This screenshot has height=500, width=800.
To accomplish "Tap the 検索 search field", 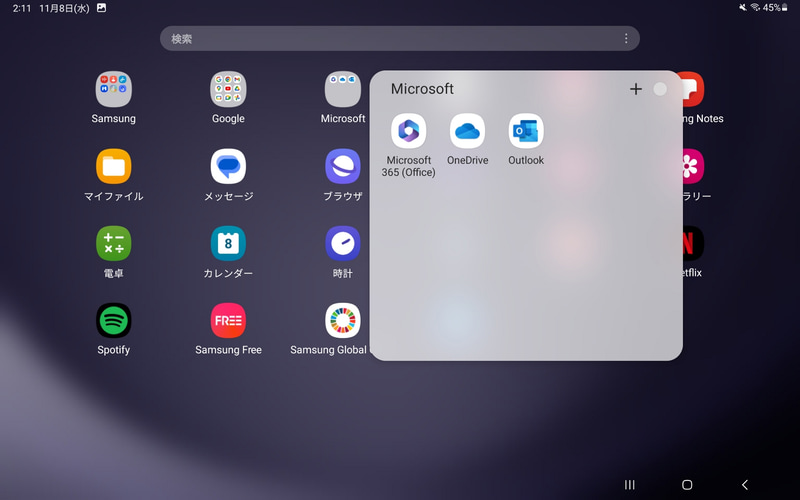I will 400,39.
